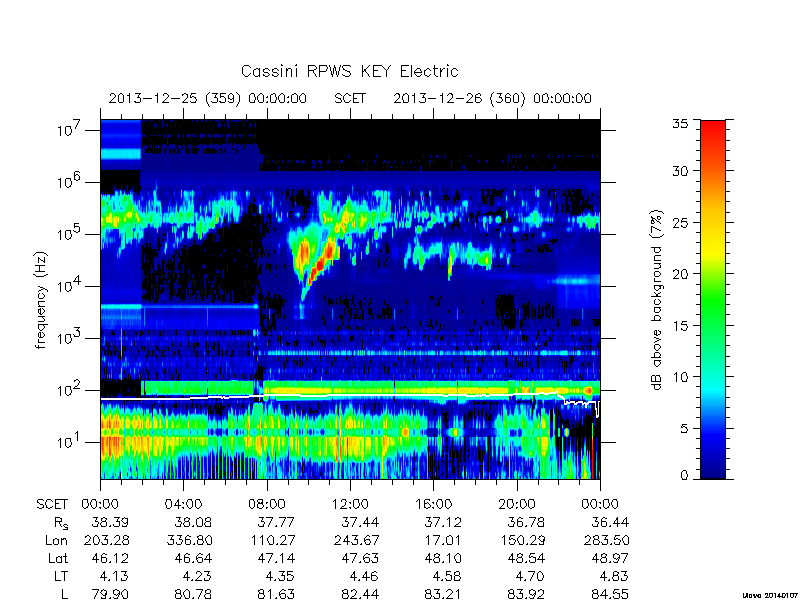Click Rs value "38.39"
Image resolution: width=800 pixels, height=600 pixels.
click(x=110, y=522)
